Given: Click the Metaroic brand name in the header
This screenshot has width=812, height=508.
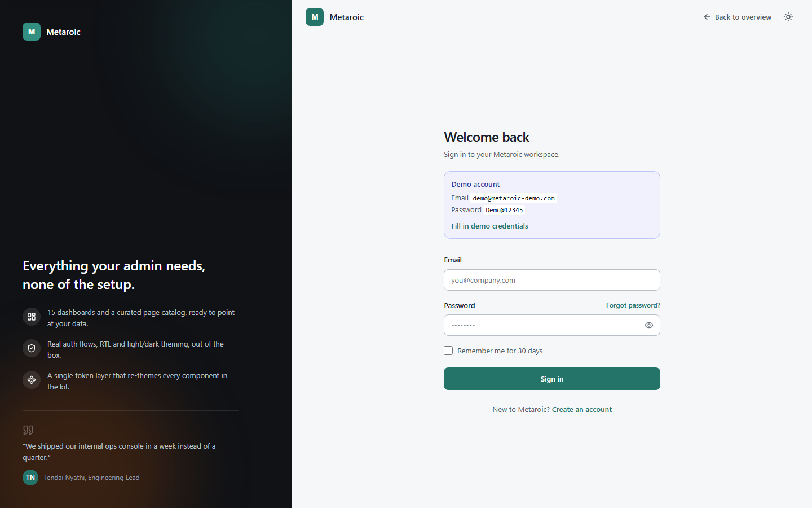Looking at the screenshot, I should click(347, 17).
